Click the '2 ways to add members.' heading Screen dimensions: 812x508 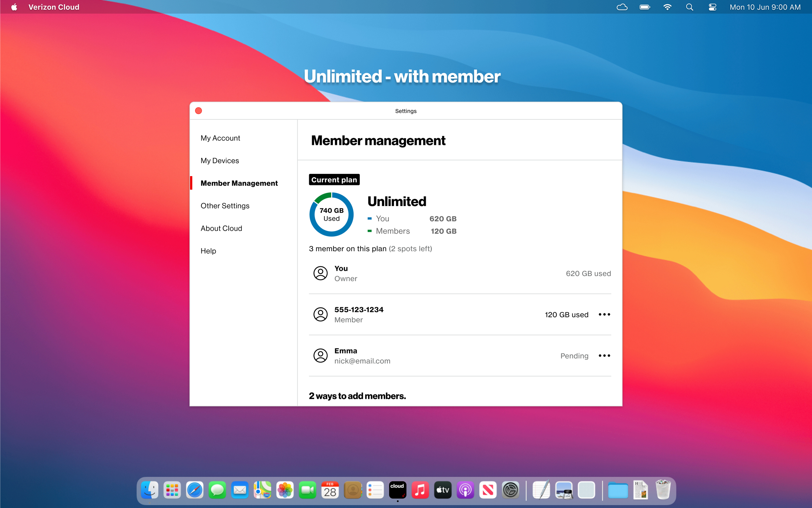point(357,396)
